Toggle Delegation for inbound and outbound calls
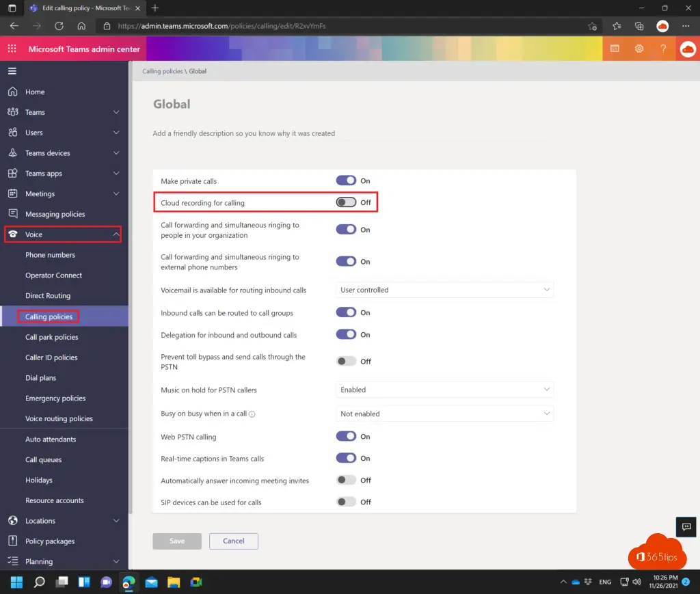Screen dimensions: 700x594 tap(346, 334)
